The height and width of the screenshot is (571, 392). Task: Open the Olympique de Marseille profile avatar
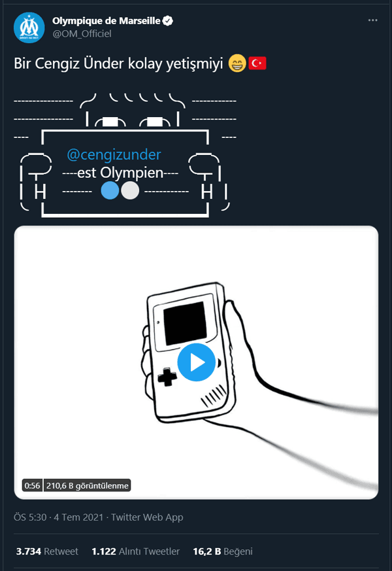[x=29, y=27]
